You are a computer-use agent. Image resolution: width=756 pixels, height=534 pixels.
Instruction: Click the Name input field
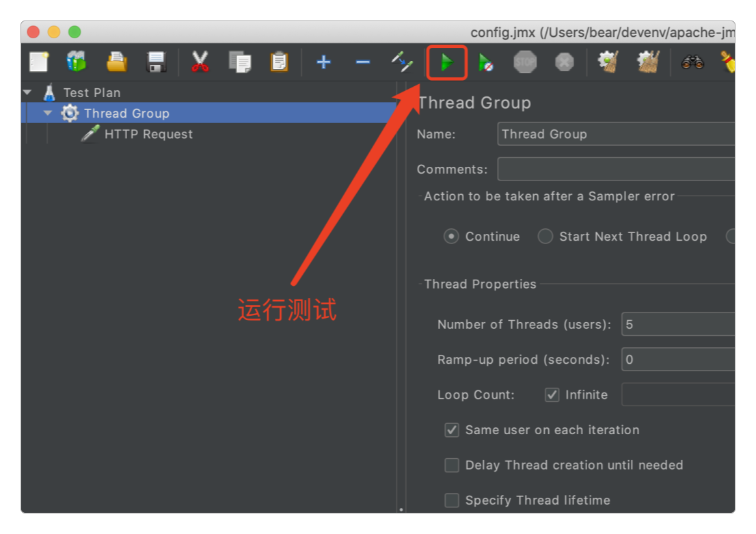tap(616, 134)
